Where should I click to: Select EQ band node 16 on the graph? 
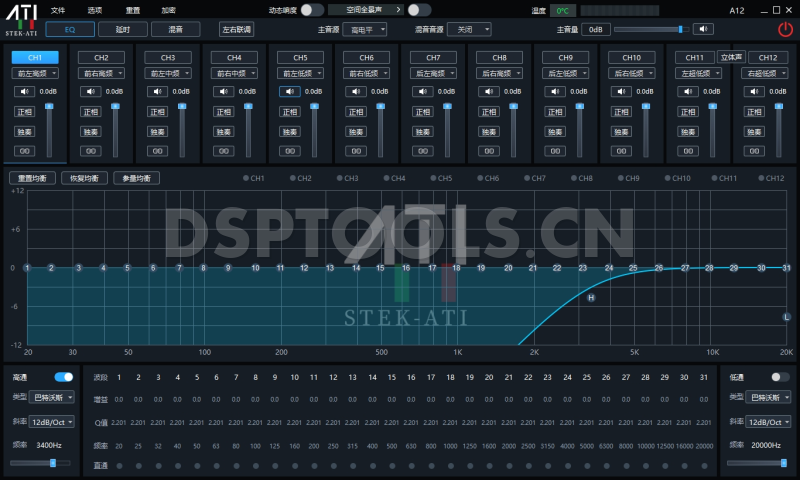(x=406, y=268)
